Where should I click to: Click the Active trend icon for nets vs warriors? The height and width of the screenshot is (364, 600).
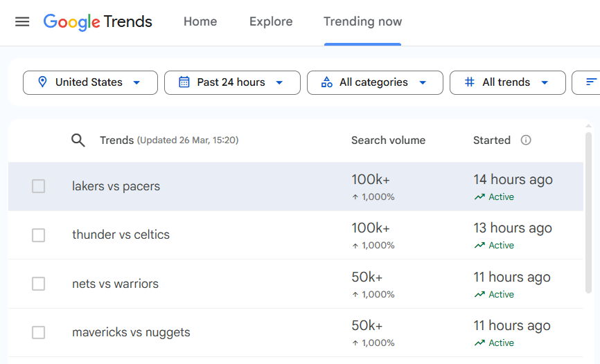click(x=479, y=294)
